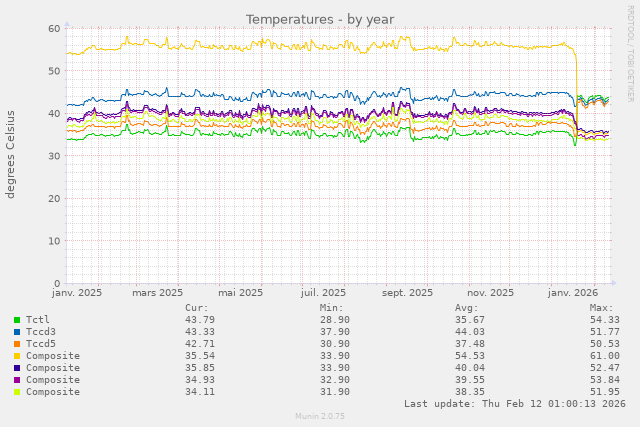Click the 'juil. 2025' x-axis label
Image resolution: width=640 pixels, height=427 pixels.
[323, 293]
